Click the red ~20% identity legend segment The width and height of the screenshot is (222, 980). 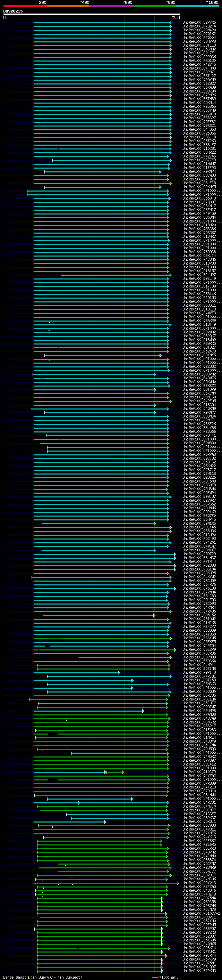pyautogui.click(x=25, y=6)
